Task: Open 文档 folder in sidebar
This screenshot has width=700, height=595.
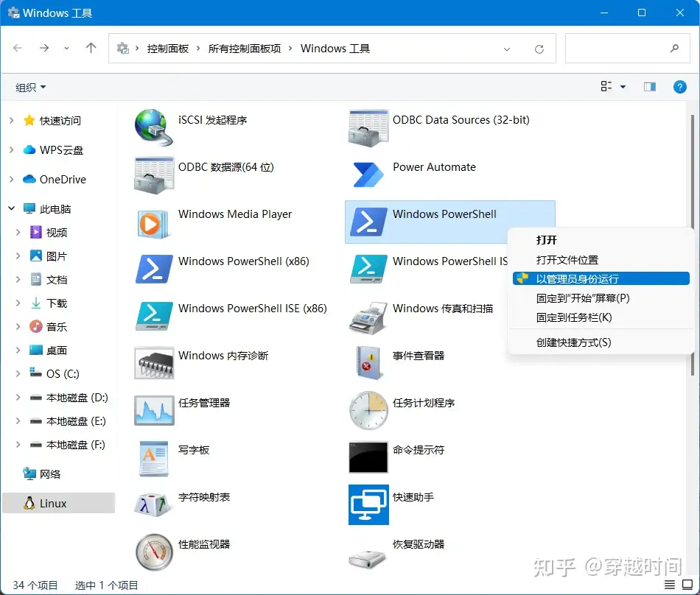Action: click(x=57, y=280)
